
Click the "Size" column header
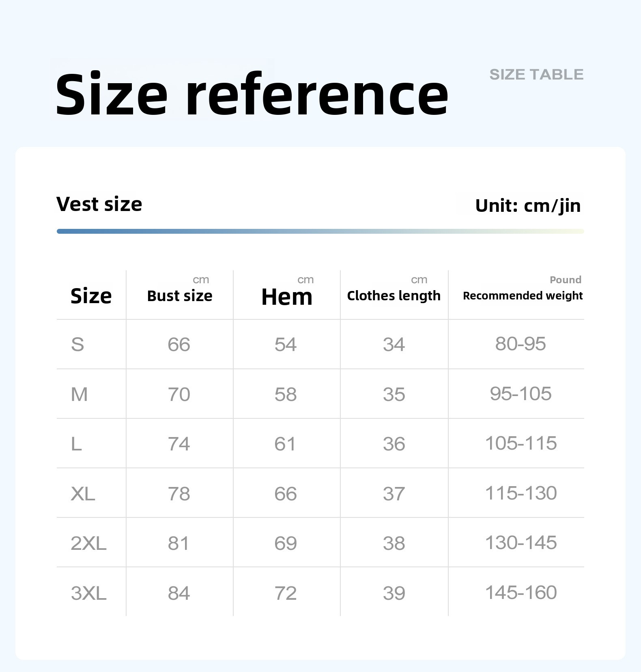click(91, 296)
